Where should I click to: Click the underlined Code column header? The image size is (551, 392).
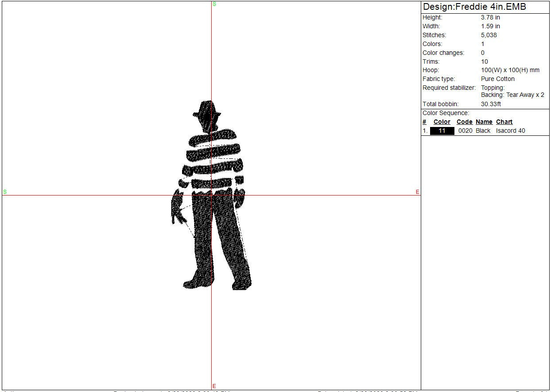[464, 122]
